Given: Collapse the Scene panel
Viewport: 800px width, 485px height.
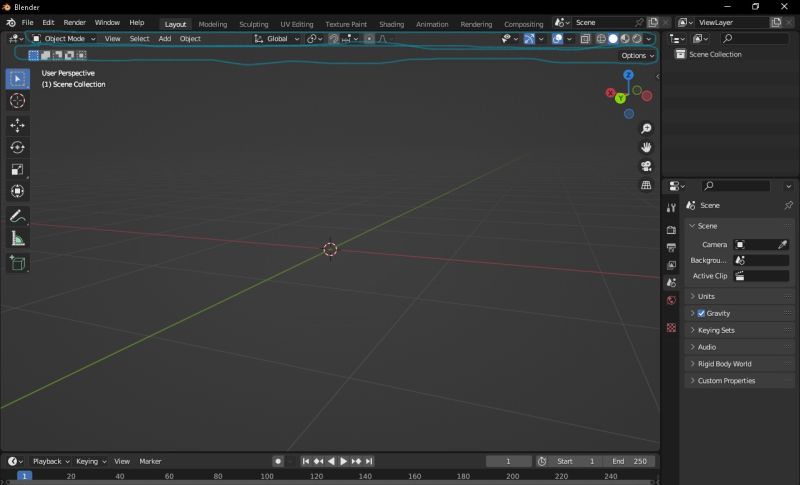Looking at the screenshot, I should click(739, 226).
